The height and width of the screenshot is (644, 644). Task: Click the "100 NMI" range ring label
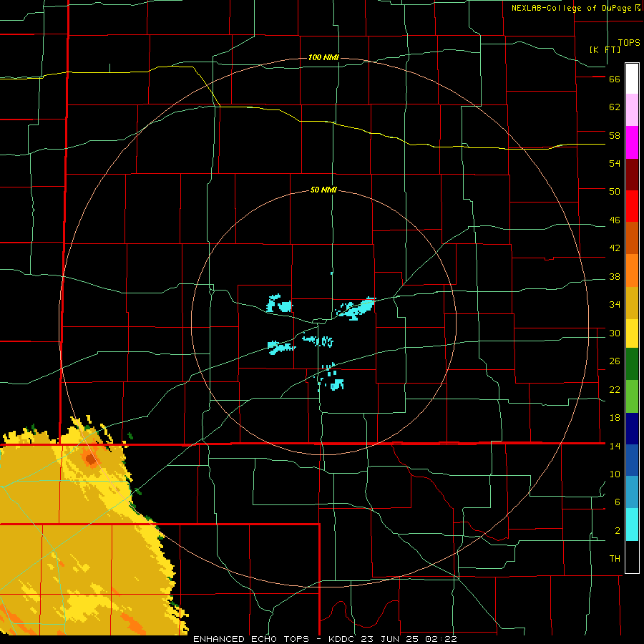(x=323, y=57)
